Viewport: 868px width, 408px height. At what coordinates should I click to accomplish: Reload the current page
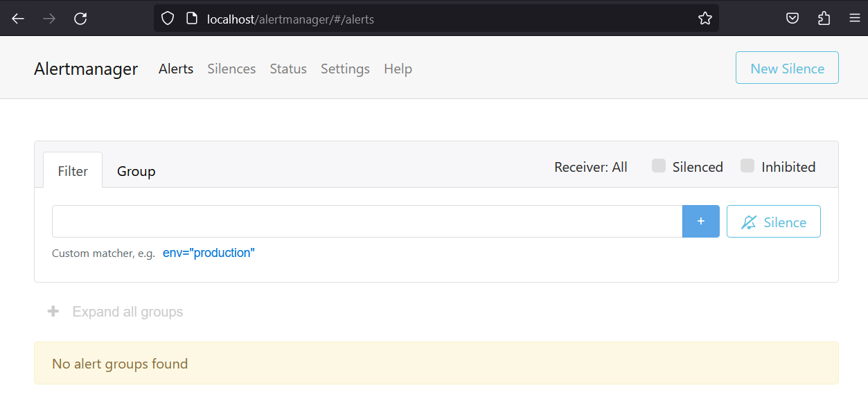(x=80, y=19)
